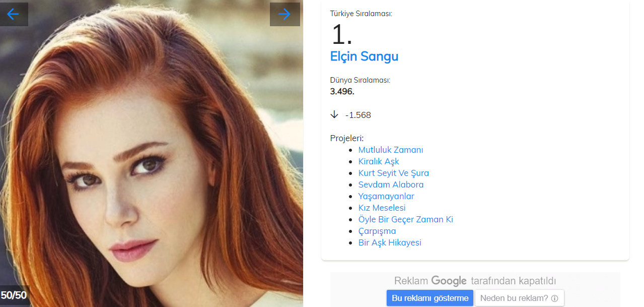Select Kurt Seyit Ve Şura project
Viewport: 644px width, 307px height.
(393, 173)
